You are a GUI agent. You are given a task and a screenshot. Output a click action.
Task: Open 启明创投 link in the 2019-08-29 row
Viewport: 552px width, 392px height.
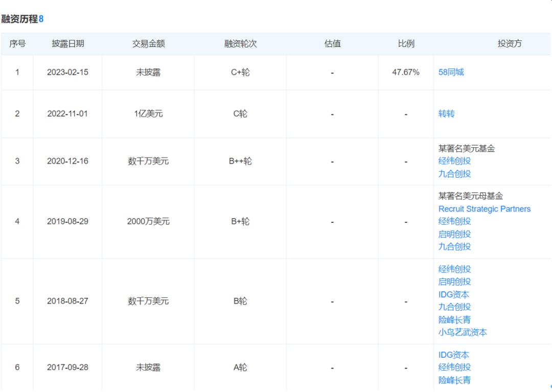point(454,234)
